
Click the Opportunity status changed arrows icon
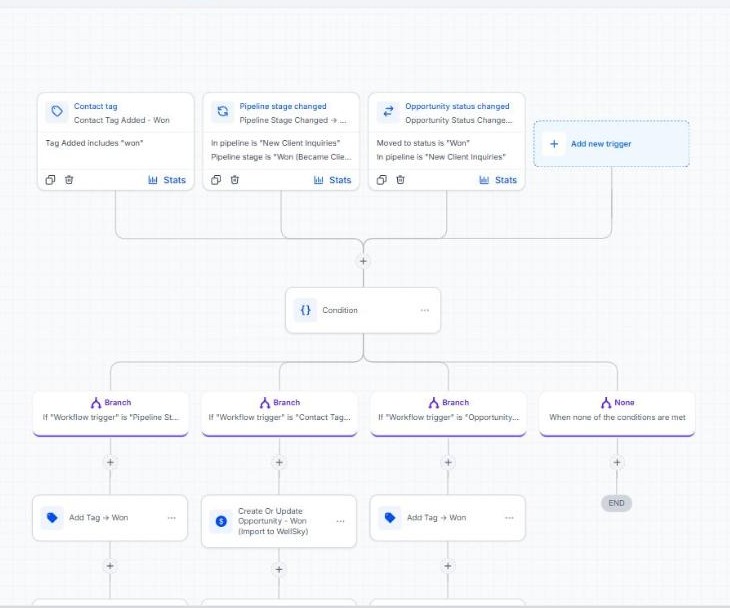(x=388, y=112)
